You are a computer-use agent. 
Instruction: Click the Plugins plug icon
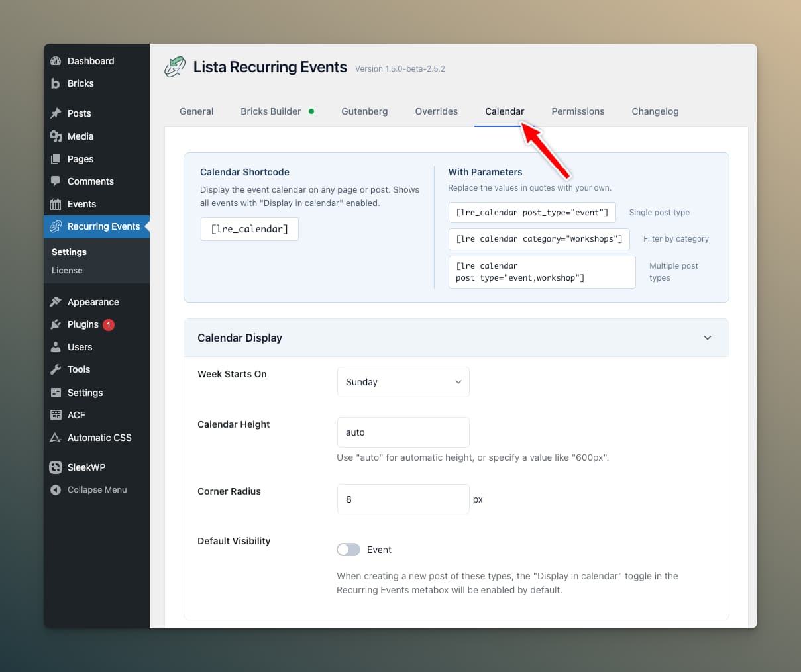[x=56, y=324]
